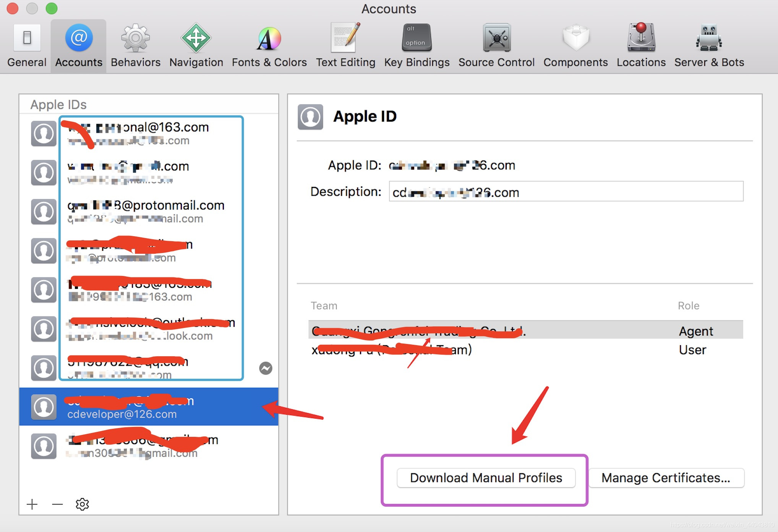Select the qq.com account row

point(149,368)
